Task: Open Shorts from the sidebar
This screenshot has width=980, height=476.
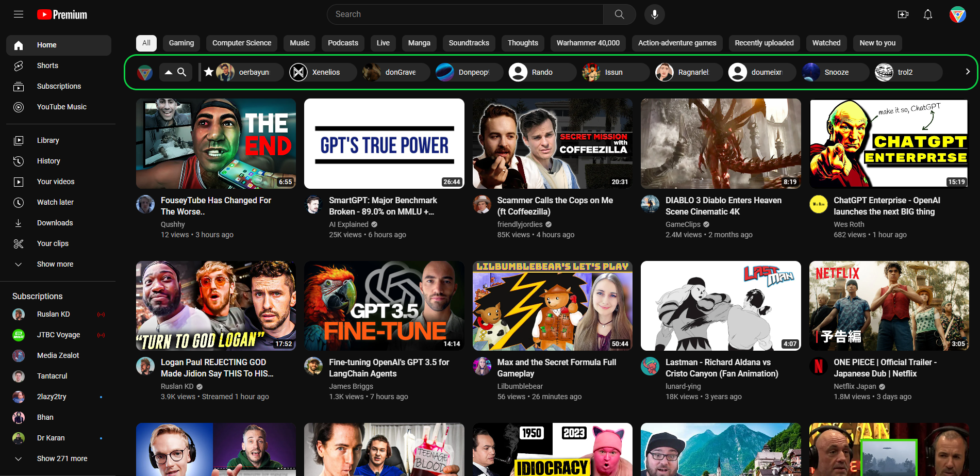Action: [x=59, y=65]
